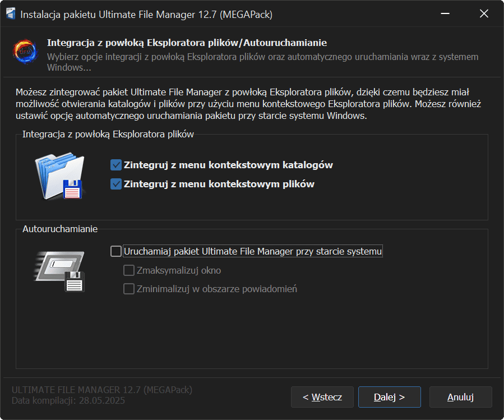Viewport: 504px width, 420px height.
Task: Close the installer window
Action: pos(484,14)
